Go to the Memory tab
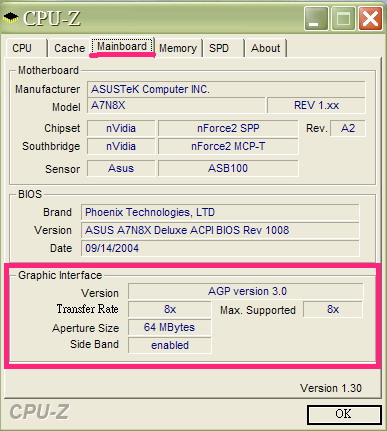This screenshot has width=387, height=431. pos(178,48)
